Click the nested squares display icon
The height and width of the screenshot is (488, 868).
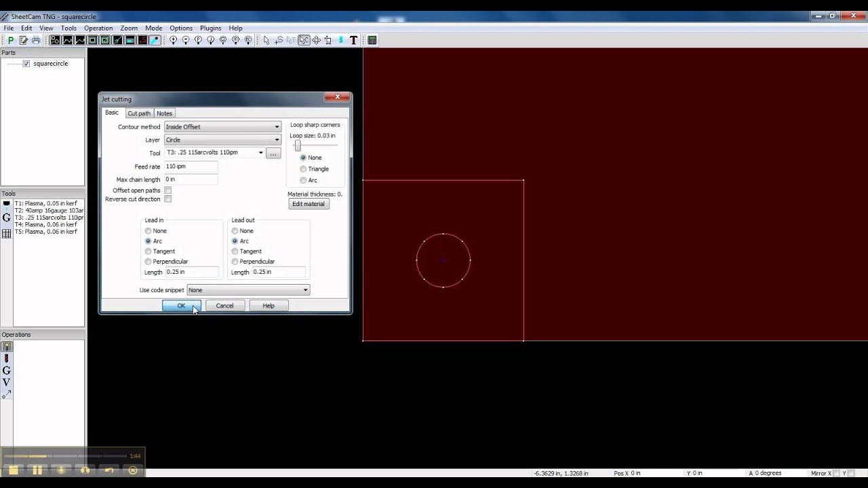[x=92, y=40]
